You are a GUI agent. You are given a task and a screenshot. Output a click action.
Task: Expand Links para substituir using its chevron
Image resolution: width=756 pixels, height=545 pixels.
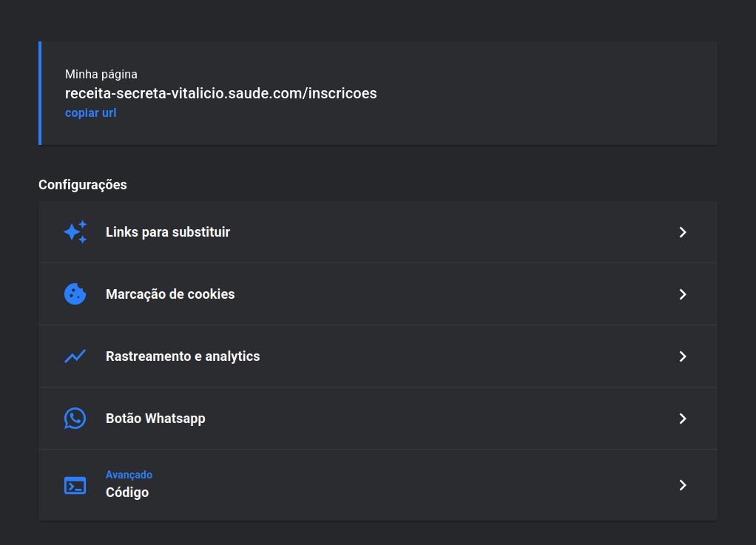tap(683, 232)
